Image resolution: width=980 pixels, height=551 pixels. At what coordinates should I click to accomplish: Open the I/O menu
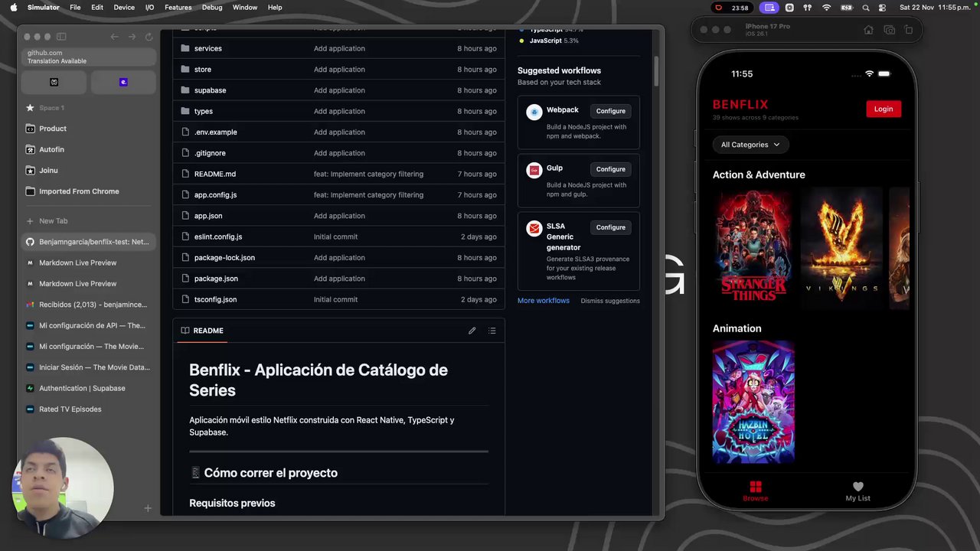[x=149, y=8]
